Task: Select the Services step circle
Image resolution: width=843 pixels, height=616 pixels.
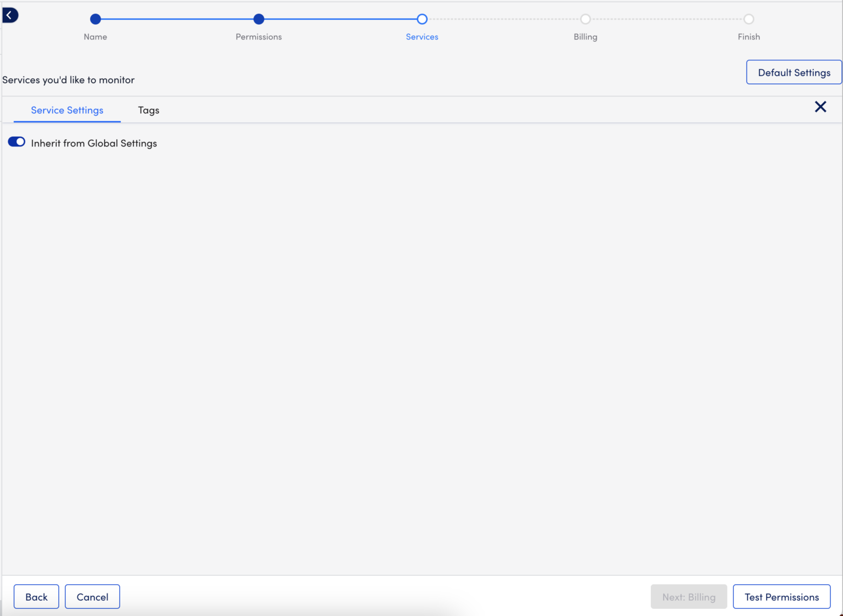Action: point(422,19)
